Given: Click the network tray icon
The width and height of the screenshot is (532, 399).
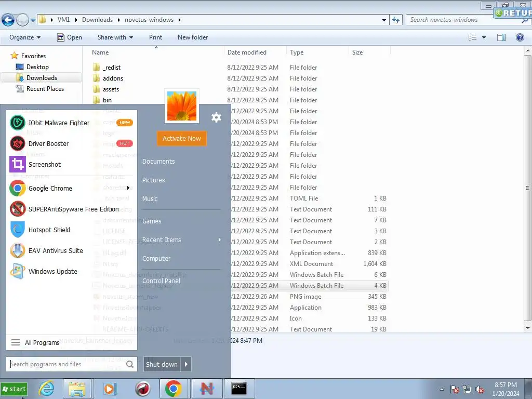Looking at the screenshot, I should tap(467, 389).
